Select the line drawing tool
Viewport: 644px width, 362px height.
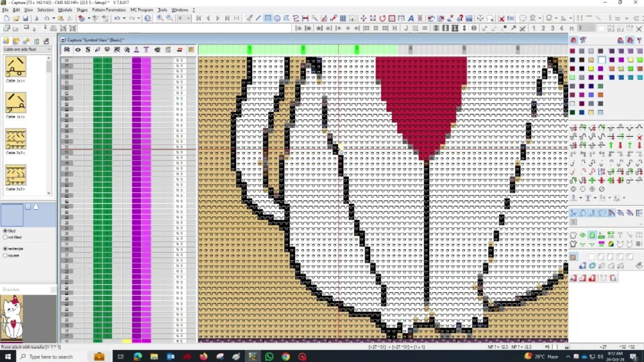258,18
